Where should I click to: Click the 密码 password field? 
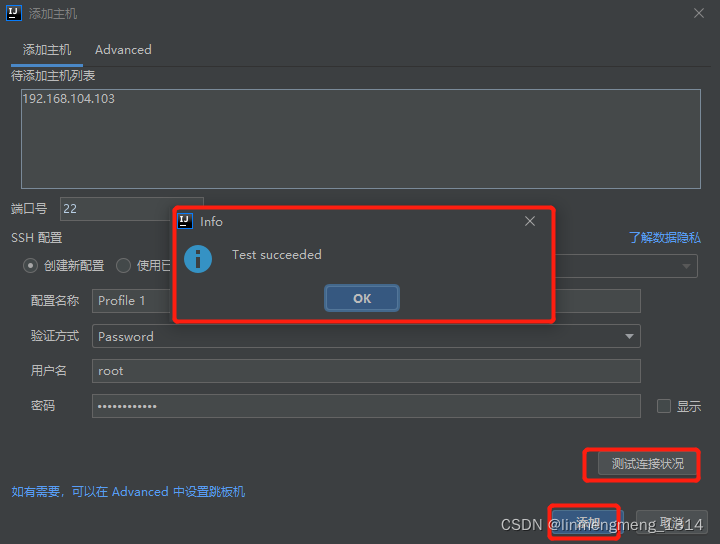[x=366, y=406]
